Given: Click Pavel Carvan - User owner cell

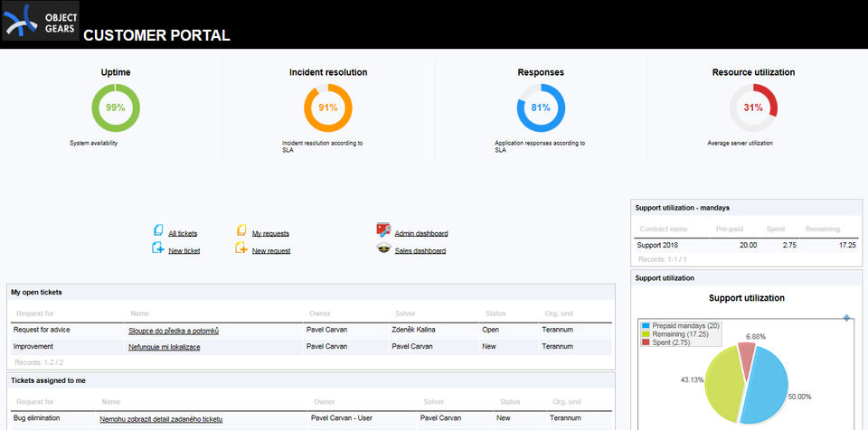Looking at the screenshot, I should click(x=342, y=418).
